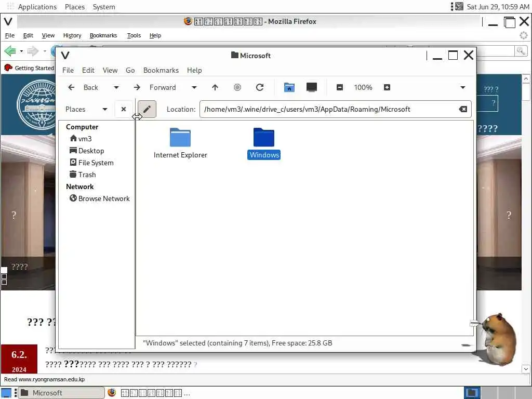Click the stop loading icon

pyautogui.click(x=237, y=87)
